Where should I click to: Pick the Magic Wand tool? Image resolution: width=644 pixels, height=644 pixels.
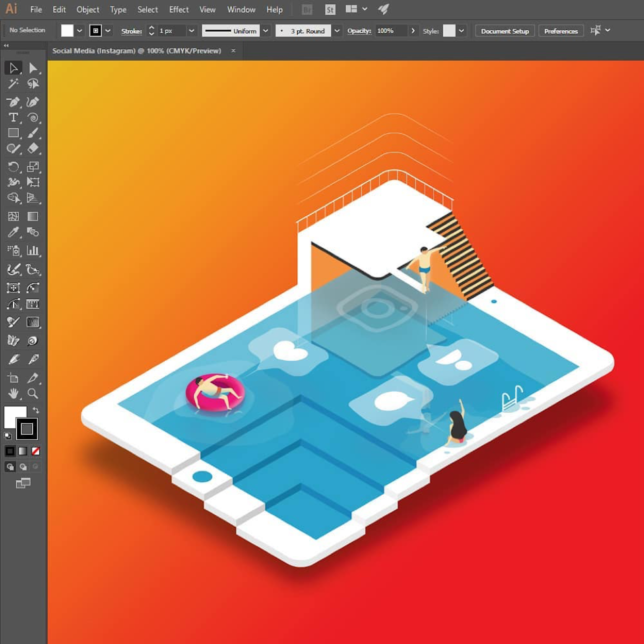point(13,84)
